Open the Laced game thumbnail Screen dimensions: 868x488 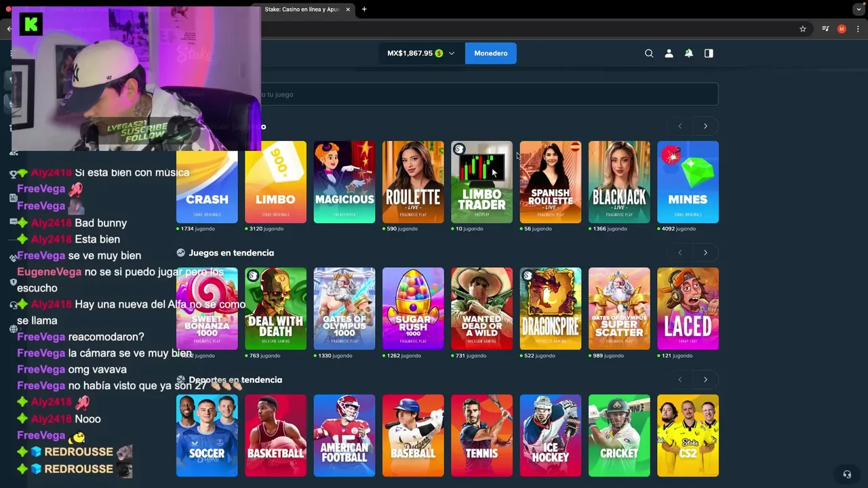(x=688, y=308)
